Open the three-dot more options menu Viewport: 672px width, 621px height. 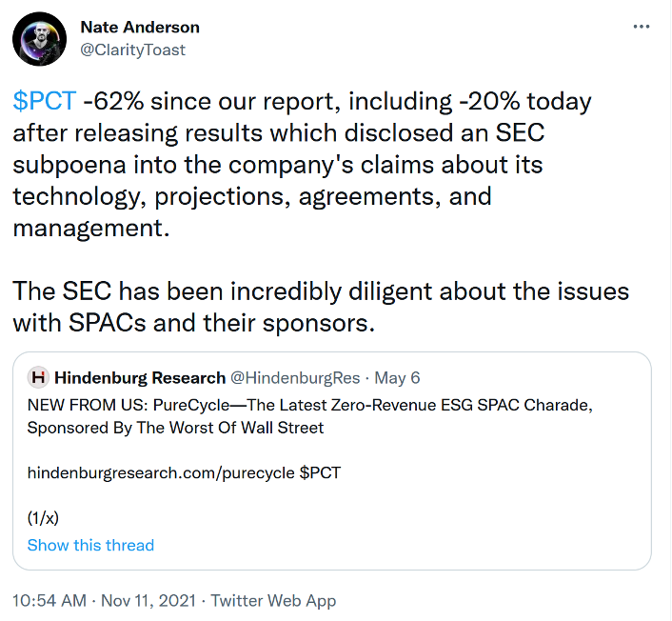642,27
